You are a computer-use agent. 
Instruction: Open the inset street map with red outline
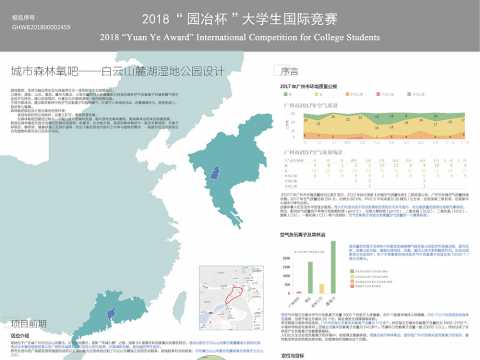tap(231, 298)
